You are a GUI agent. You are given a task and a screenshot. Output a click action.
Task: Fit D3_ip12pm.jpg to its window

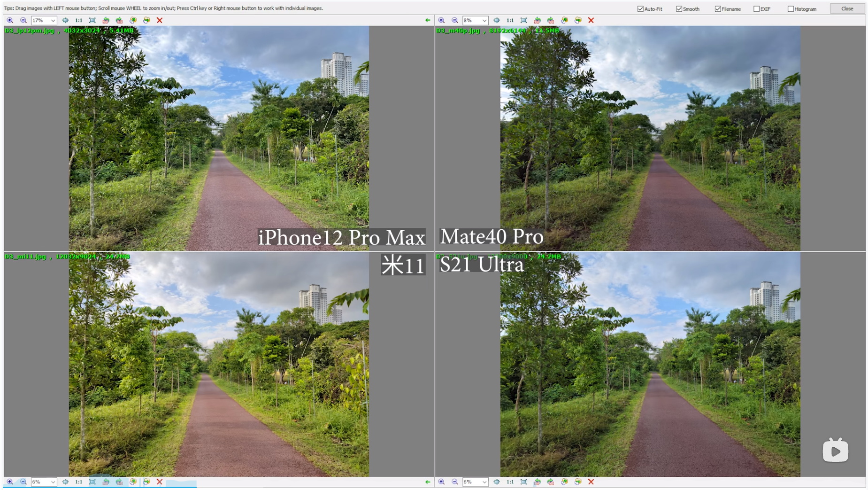tap(92, 20)
